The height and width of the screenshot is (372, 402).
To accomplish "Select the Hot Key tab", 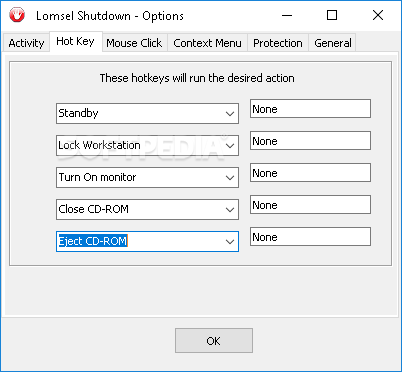I will coord(75,41).
